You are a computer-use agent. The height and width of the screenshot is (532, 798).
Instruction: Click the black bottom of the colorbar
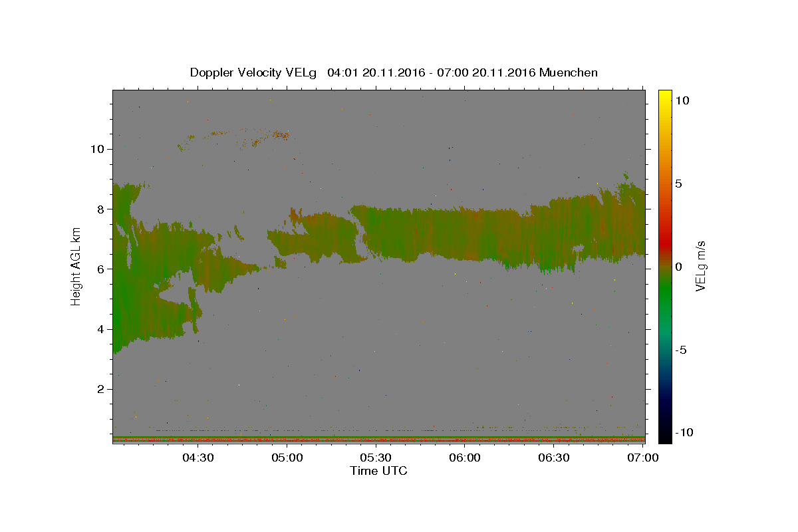665,436
